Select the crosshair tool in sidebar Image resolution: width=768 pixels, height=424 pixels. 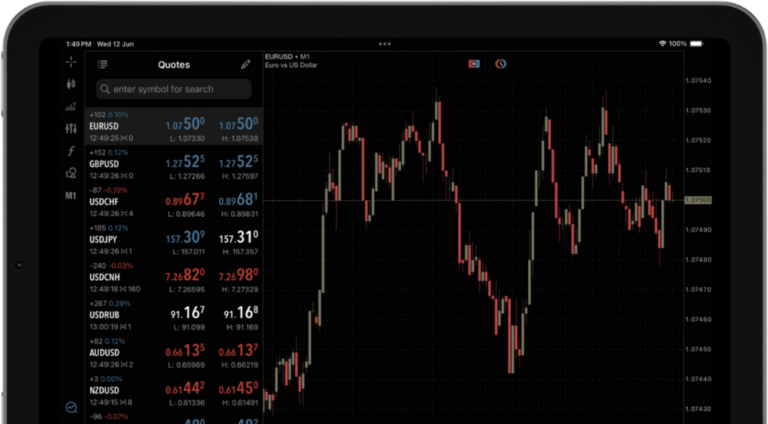coord(71,62)
